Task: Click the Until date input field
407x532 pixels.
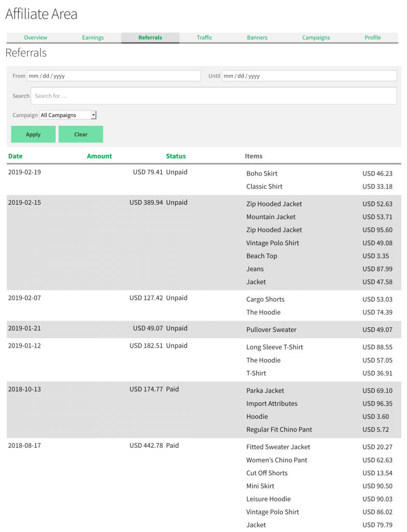Action: tap(309, 76)
